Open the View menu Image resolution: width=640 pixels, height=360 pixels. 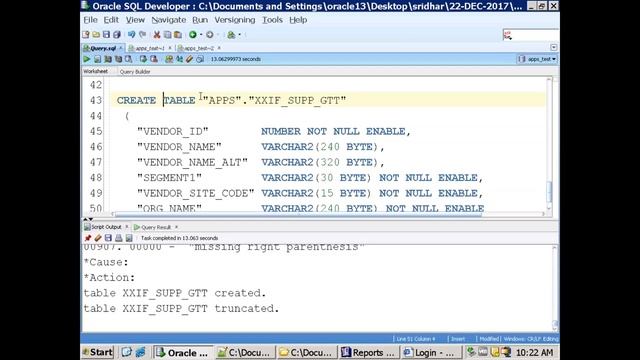point(135,20)
